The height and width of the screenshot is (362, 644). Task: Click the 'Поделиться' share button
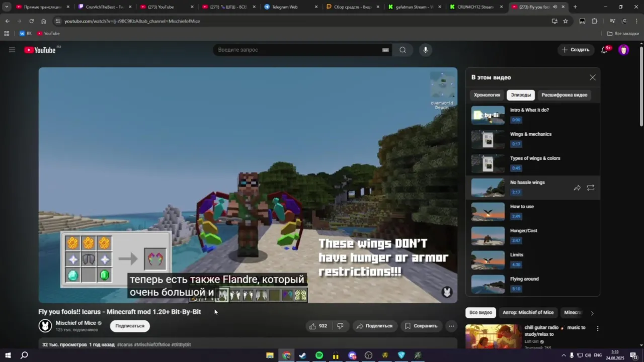pyautogui.click(x=375, y=326)
